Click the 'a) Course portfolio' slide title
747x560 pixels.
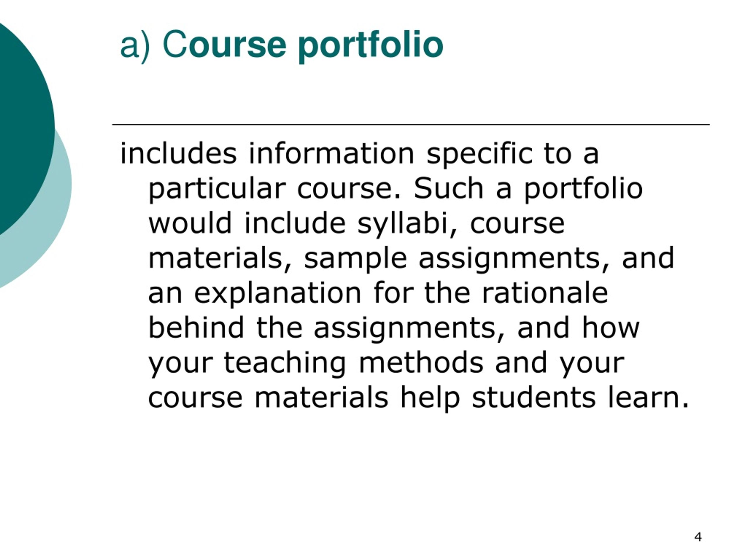pyautogui.click(x=282, y=45)
